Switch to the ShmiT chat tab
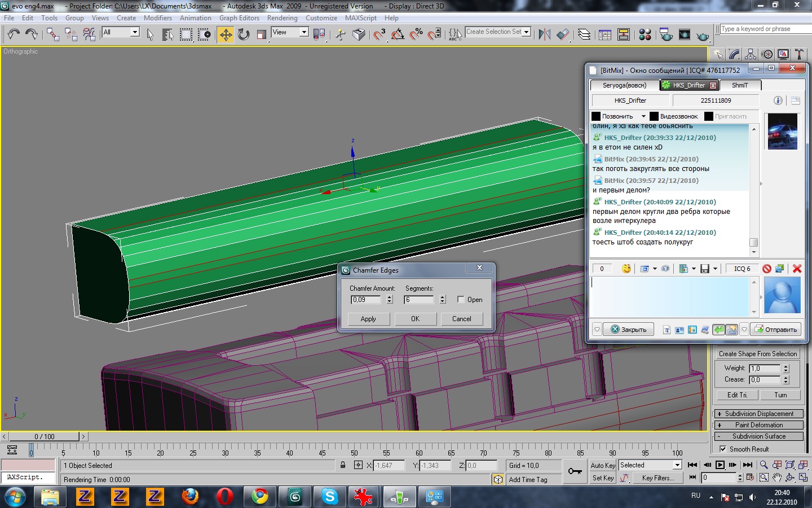The image size is (812, 508). tap(740, 85)
